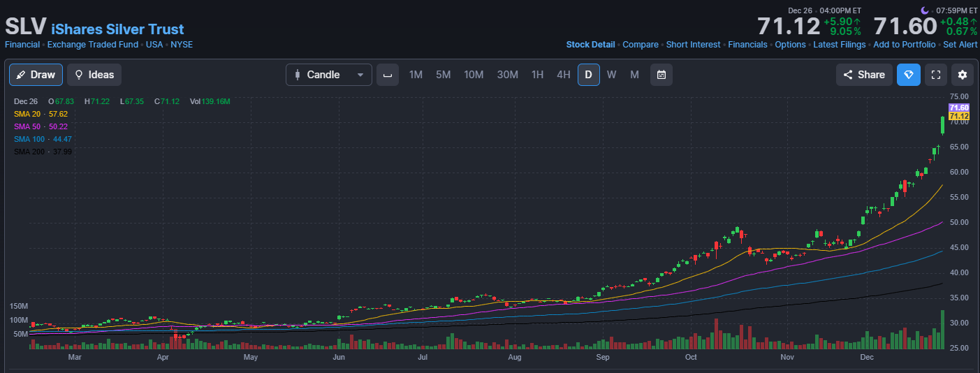Toggle fullscreen chart mode
This screenshot has width=980, height=373.
click(x=936, y=75)
